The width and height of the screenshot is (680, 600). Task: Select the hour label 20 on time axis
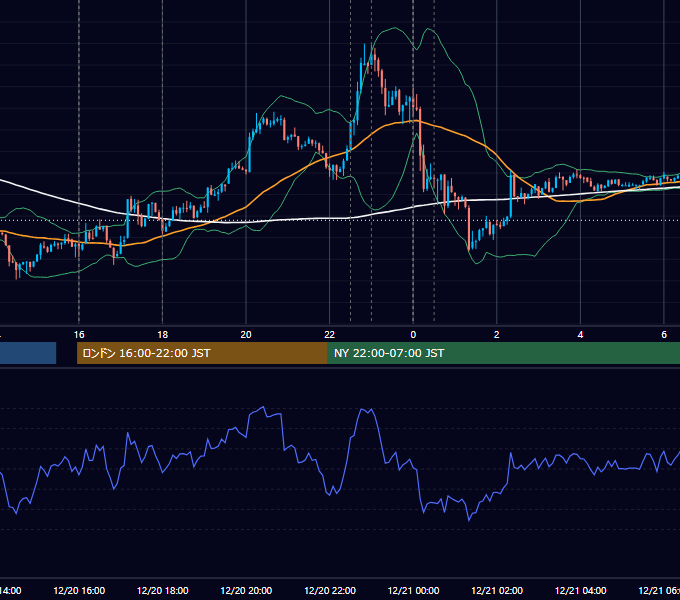(246, 335)
